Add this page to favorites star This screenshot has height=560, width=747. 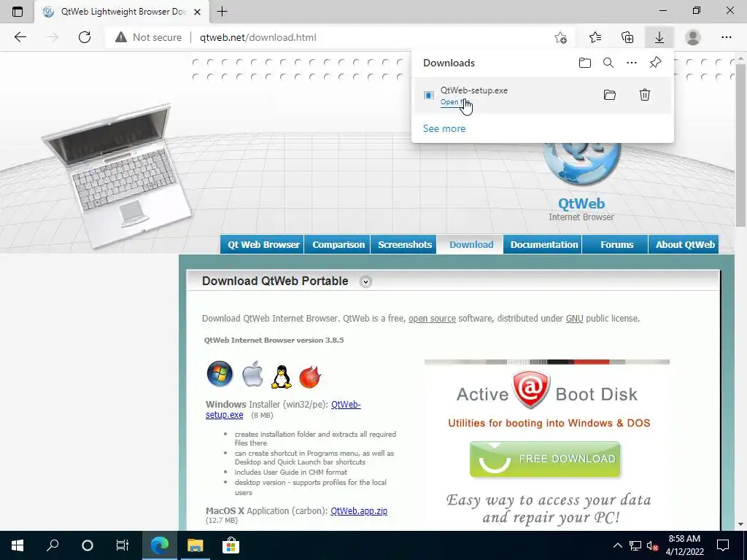(x=561, y=37)
